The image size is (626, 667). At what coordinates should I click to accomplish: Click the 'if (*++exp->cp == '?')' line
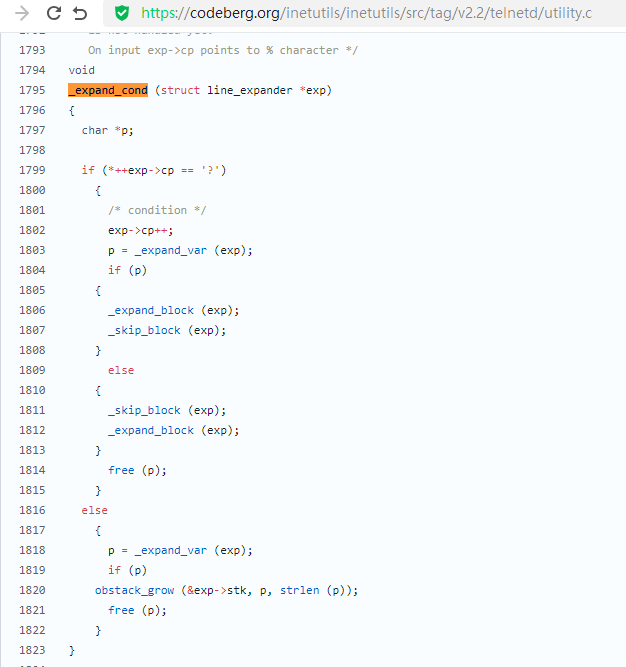[154, 170]
